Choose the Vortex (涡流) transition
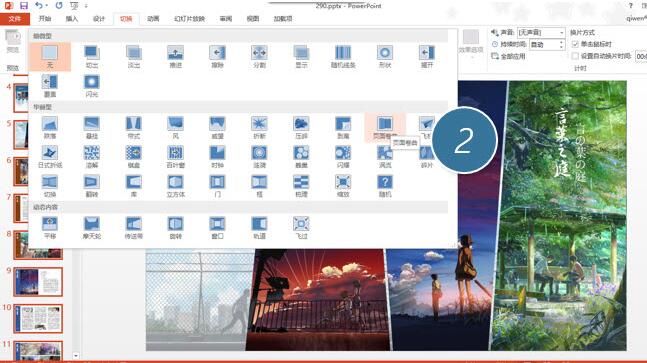This screenshot has height=363, width=647. [385, 157]
